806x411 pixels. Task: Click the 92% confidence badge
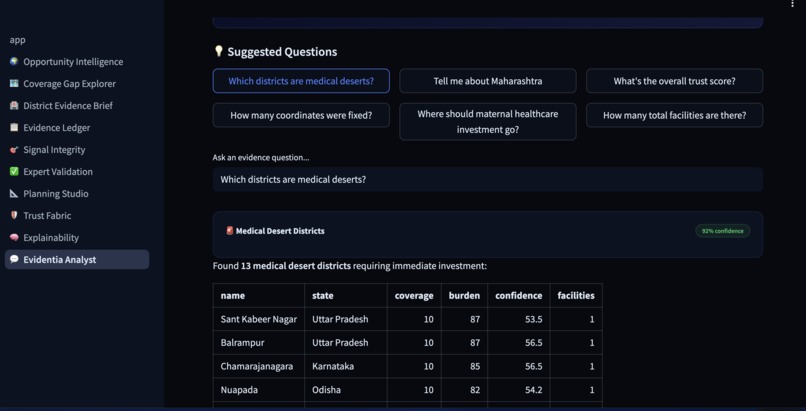[723, 231]
